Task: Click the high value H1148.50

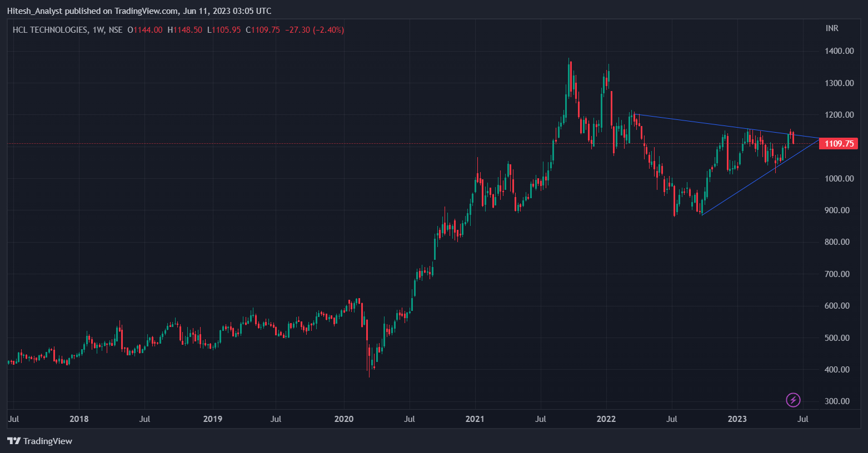Action: pos(185,30)
